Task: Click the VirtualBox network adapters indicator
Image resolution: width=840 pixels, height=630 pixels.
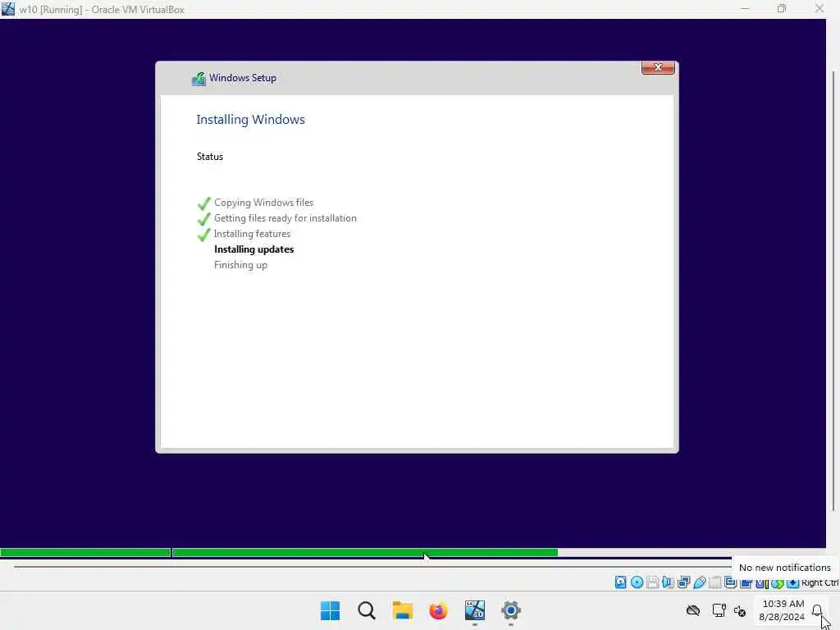Action: tap(683, 582)
